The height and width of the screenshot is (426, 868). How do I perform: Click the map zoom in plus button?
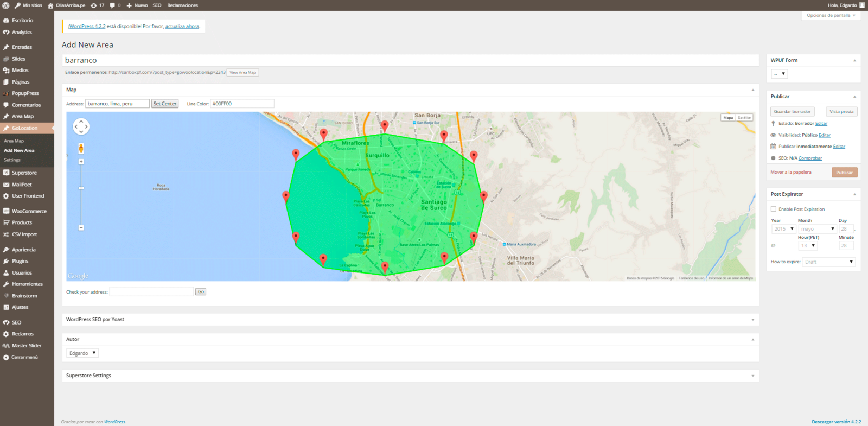[x=81, y=162]
